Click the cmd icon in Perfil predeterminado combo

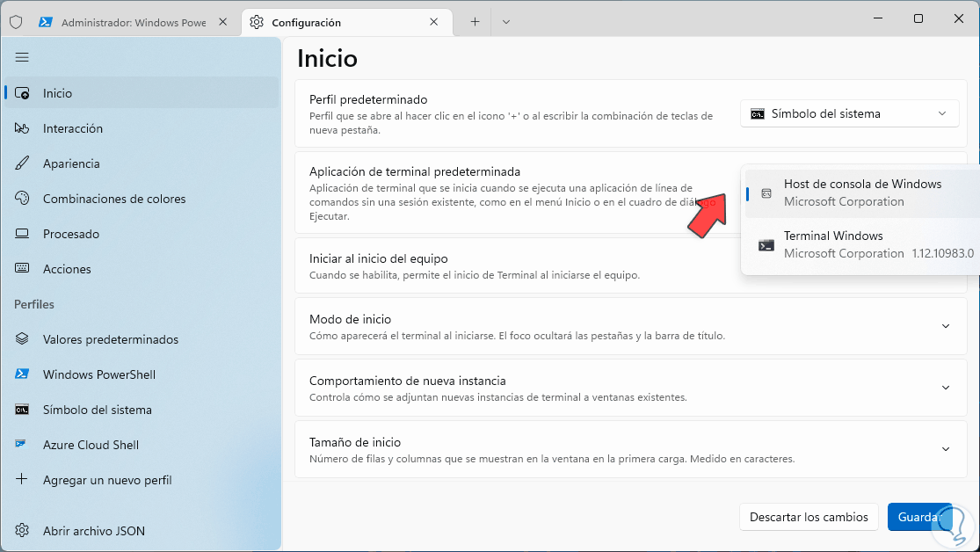pos(758,114)
